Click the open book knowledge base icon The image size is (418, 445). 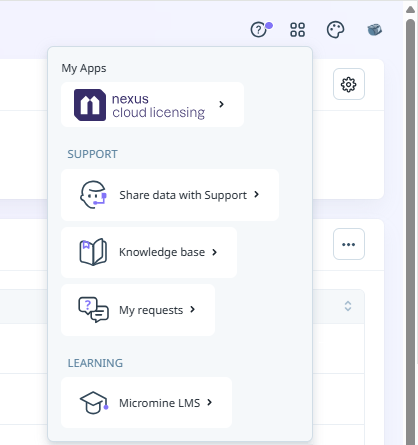93,252
